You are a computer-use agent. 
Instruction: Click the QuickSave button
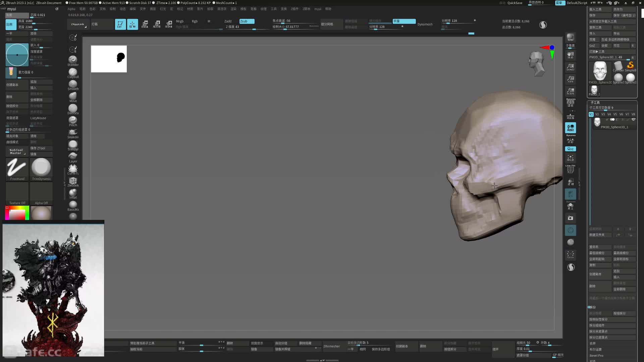click(515, 3)
